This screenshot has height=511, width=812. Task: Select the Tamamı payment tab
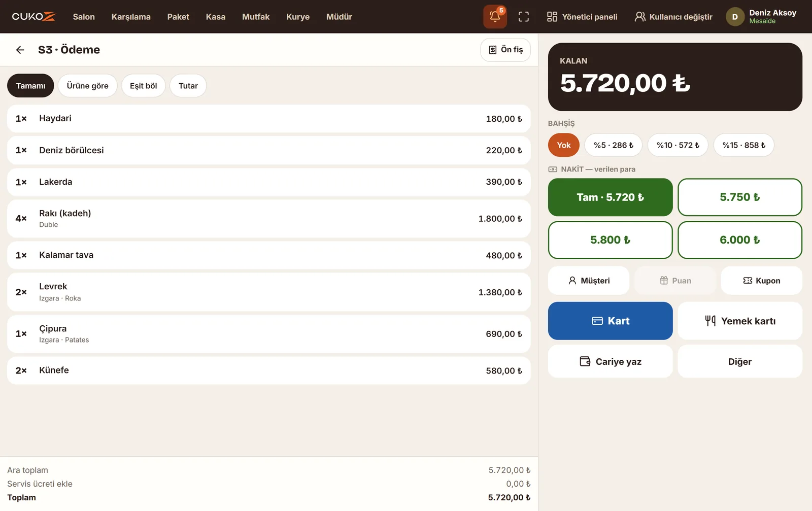click(x=30, y=86)
